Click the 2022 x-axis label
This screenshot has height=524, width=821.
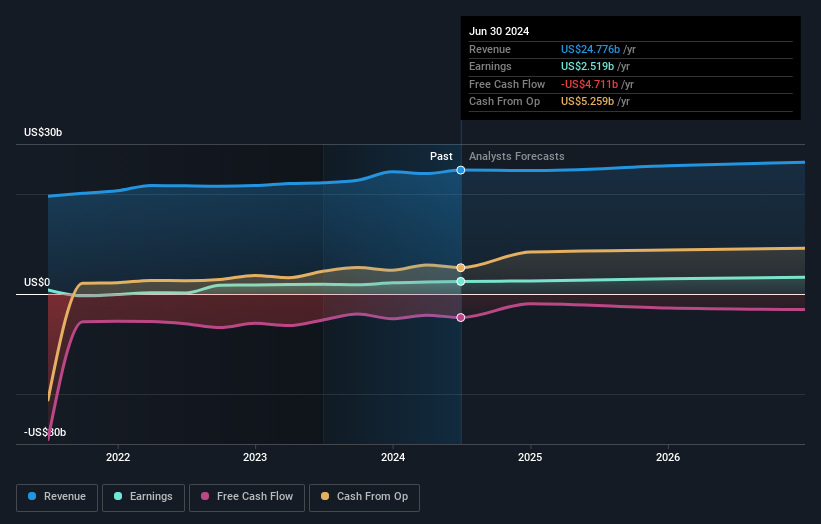tap(118, 457)
